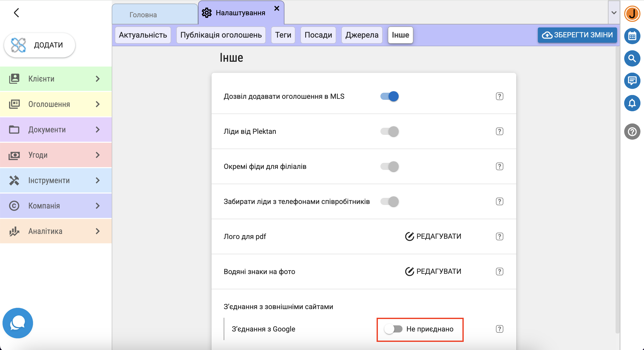The width and height of the screenshot is (644, 350).
Task: Click the calendar icon in right sidebar
Action: click(x=632, y=36)
